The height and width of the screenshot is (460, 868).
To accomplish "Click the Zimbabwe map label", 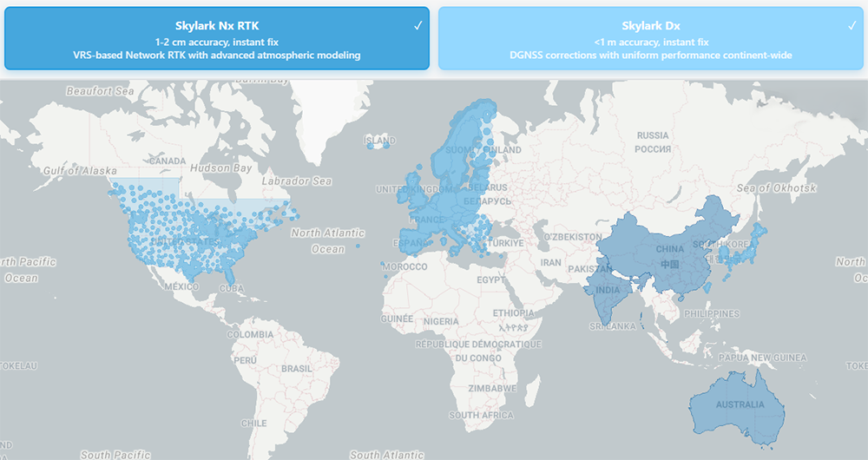I will [x=492, y=389].
